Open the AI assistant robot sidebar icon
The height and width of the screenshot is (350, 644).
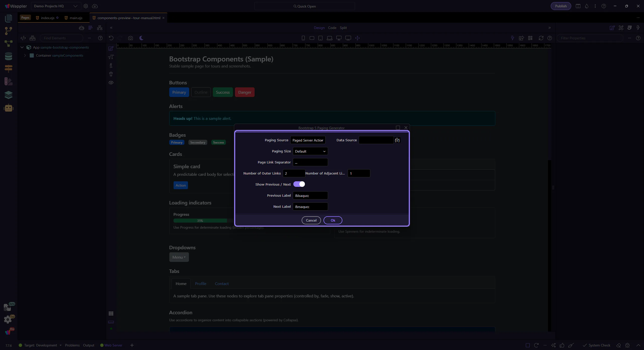pos(8,108)
